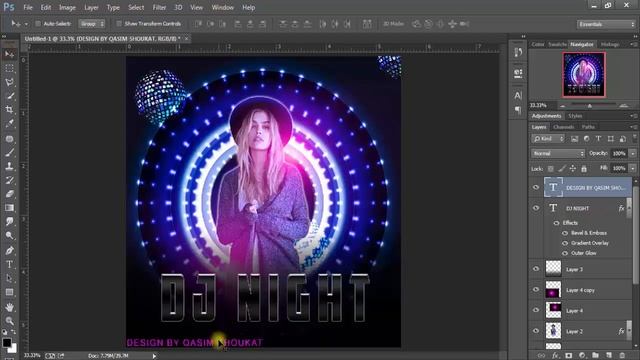This screenshot has height=360, width=640.
Task: Open the Auto-Select Group dropdown
Action: [x=92, y=24]
